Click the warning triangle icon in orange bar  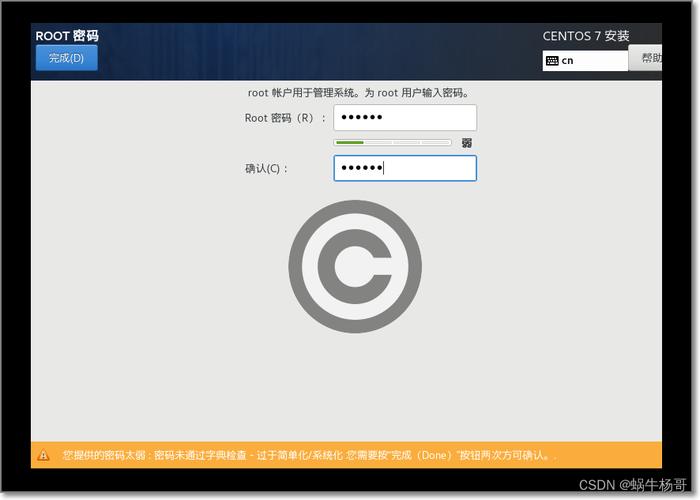pos(43,455)
